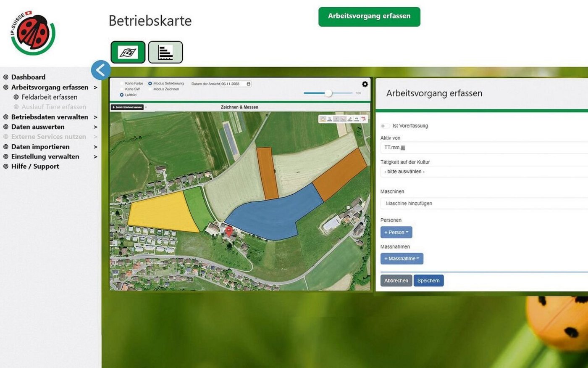Select the line measuring tool on the map
The height and width of the screenshot is (368, 588).
coord(343,119)
